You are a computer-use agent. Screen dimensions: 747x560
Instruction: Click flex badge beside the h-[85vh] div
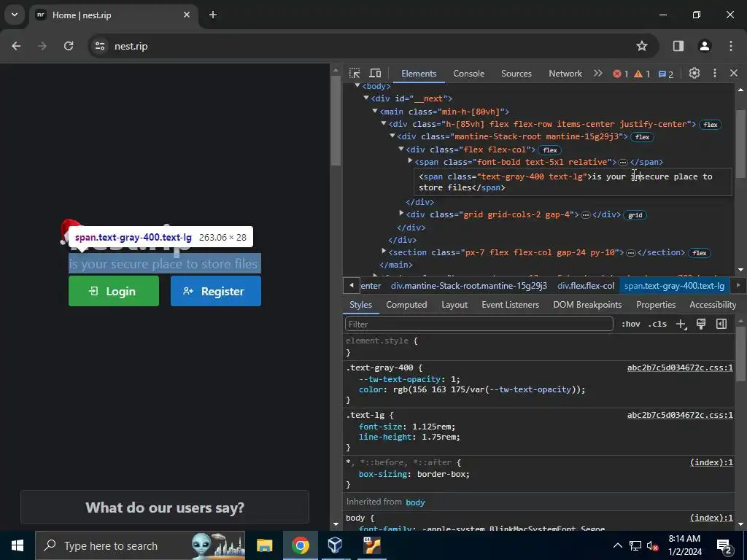coord(711,125)
